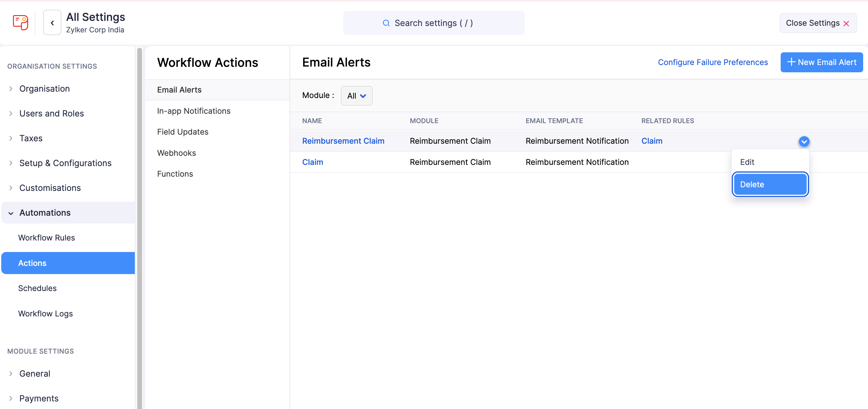Click the Zoho Expense logo icon
The image size is (868, 409).
click(x=20, y=23)
